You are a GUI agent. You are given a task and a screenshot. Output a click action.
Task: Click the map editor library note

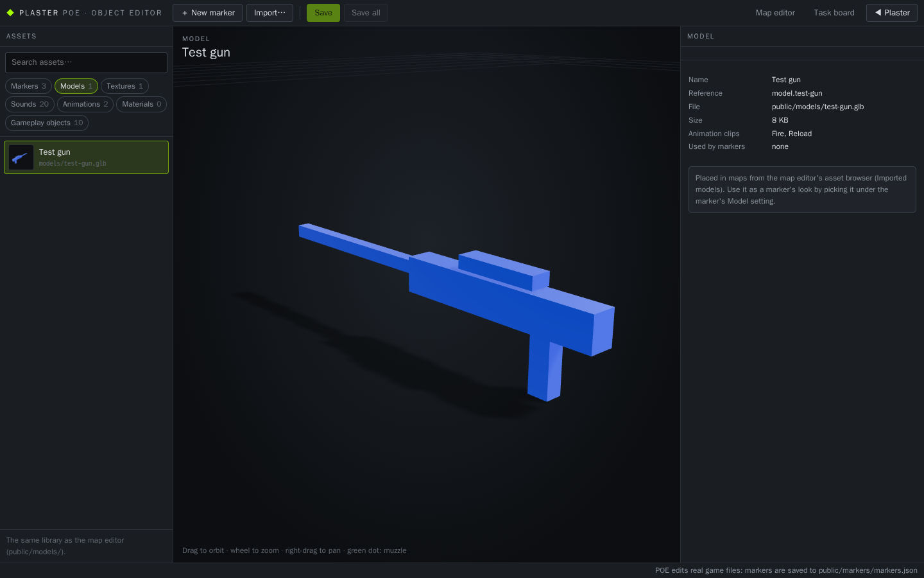(x=65, y=546)
